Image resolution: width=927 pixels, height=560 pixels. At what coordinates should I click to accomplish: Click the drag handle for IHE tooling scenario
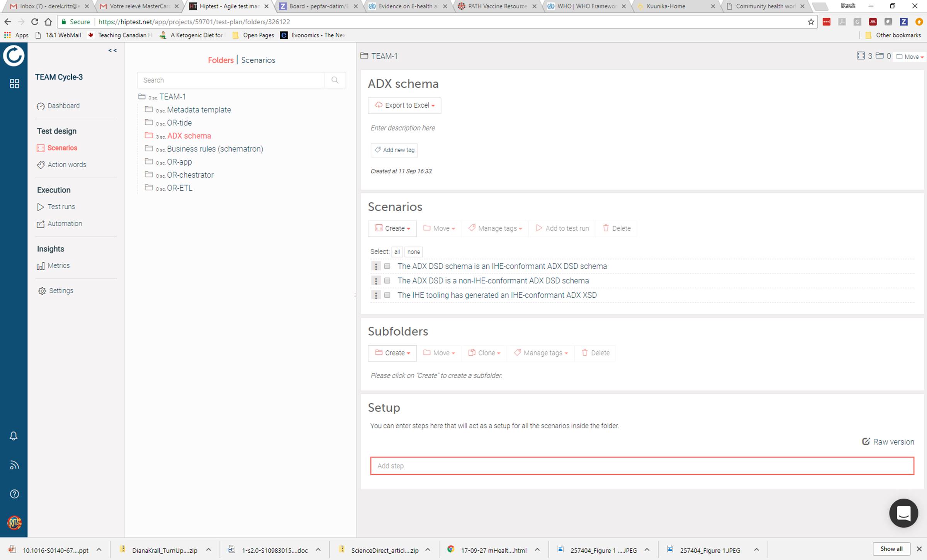click(375, 295)
